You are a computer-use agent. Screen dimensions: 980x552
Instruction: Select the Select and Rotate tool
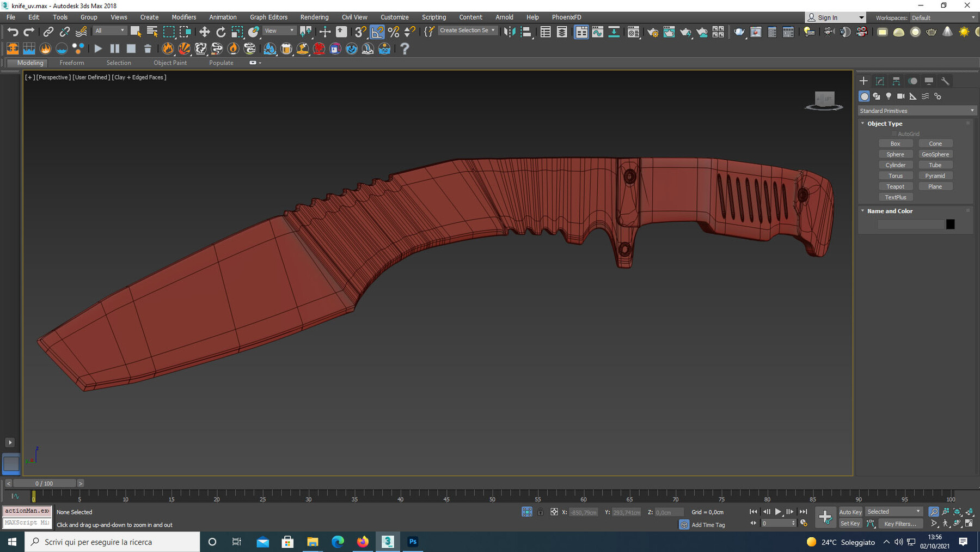click(221, 31)
